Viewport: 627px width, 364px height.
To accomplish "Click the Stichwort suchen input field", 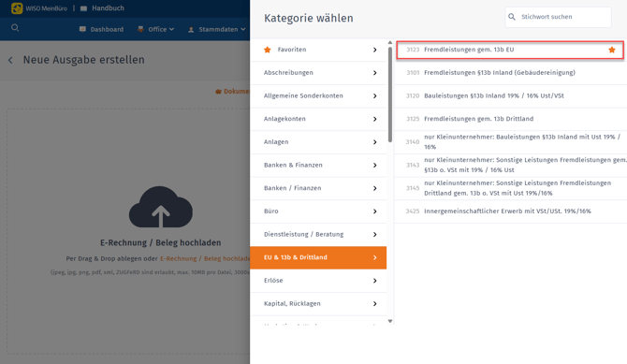I will pyautogui.click(x=559, y=17).
